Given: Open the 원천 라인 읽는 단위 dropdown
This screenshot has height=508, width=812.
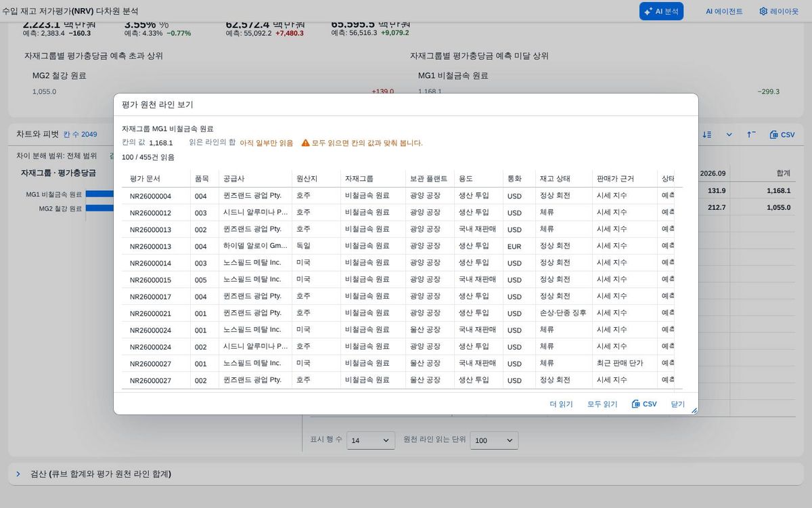Looking at the screenshot, I should (x=494, y=440).
